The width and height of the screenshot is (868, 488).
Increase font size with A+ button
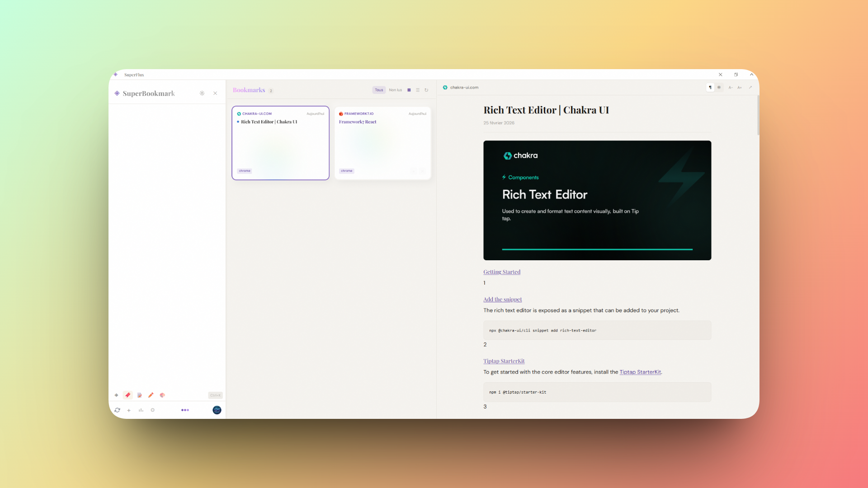pos(740,87)
